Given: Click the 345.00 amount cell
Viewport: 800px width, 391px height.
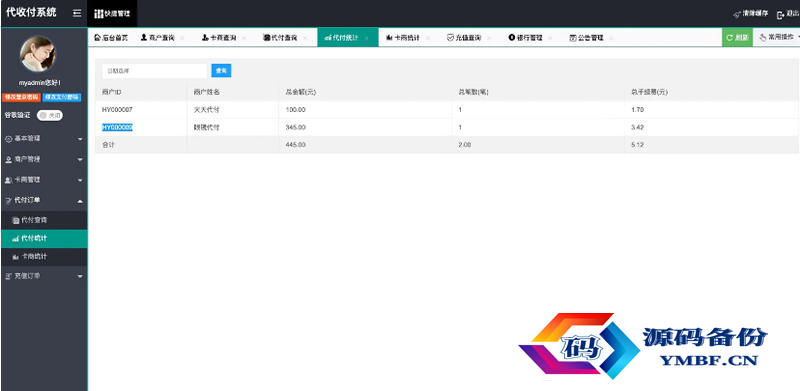Looking at the screenshot, I should (x=295, y=128).
